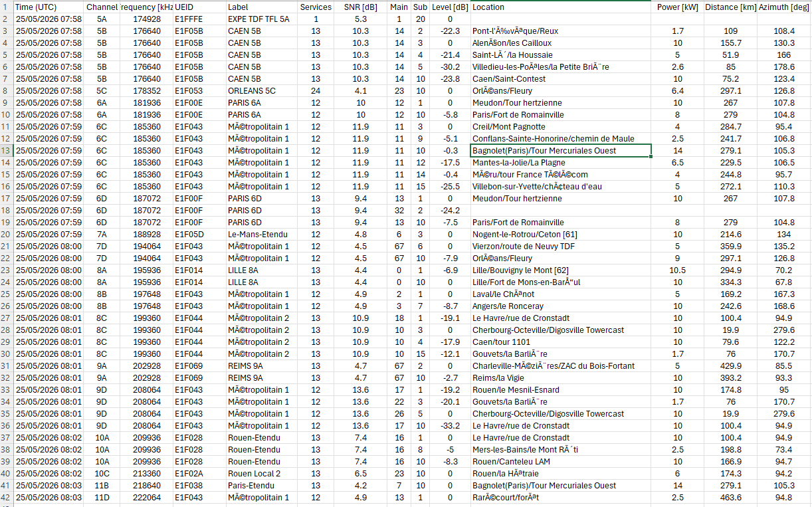Click the distance cell showing 463.6

731,498
